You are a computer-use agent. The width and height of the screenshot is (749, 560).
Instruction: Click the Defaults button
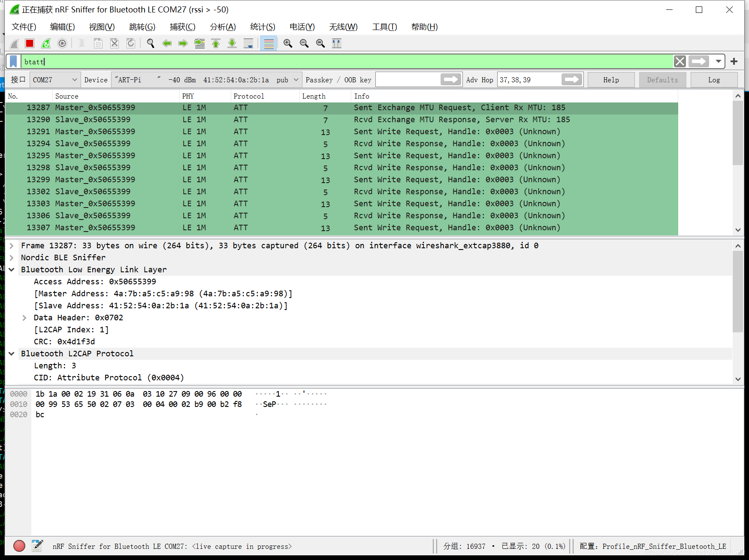662,80
